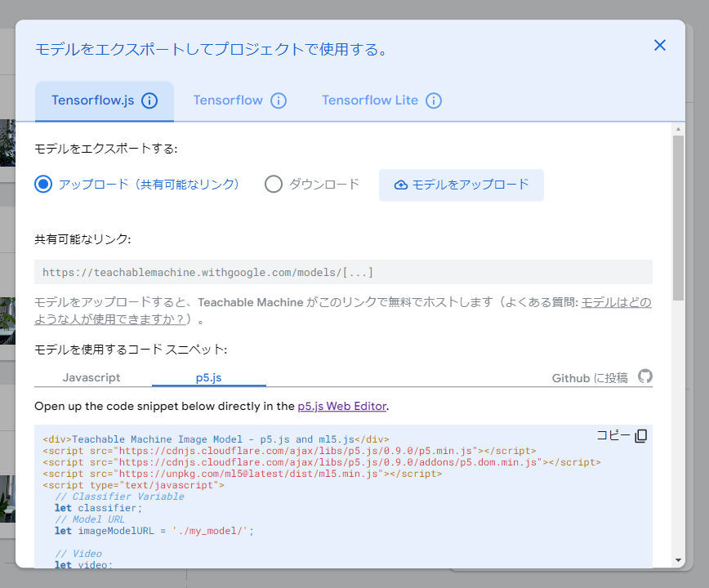The height and width of the screenshot is (588, 709).
Task: Click the 共有可能なリンク: label
Action: coord(82,239)
